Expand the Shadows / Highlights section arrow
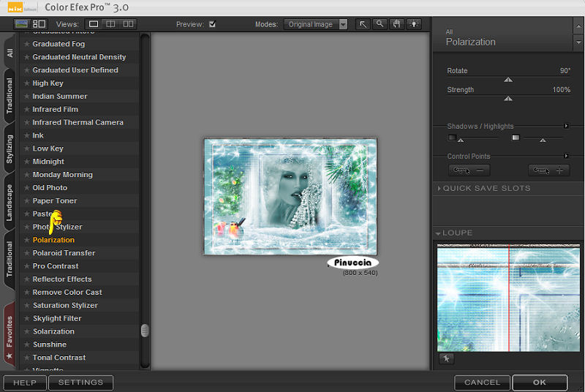The image size is (585, 392). [x=566, y=126]
